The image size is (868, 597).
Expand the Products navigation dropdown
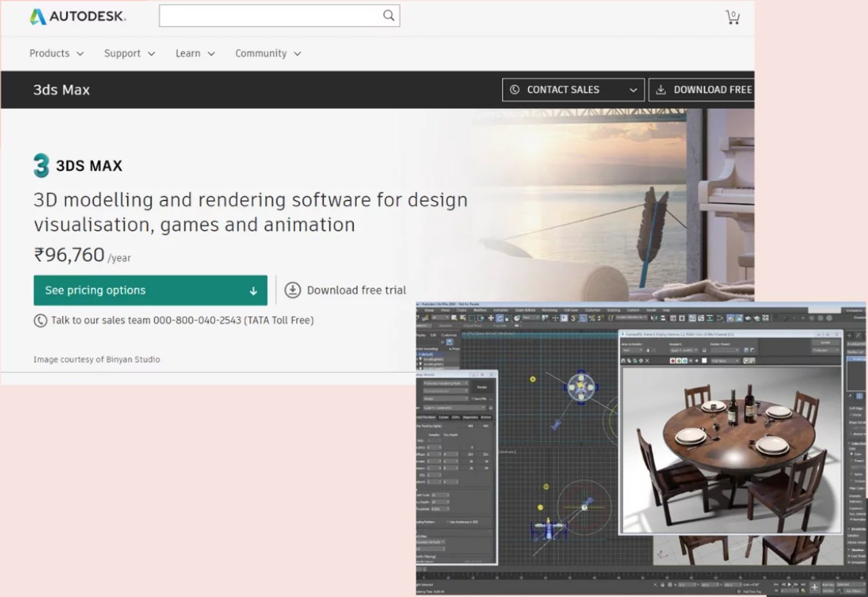pyautogui.click(x=56, y=53)
